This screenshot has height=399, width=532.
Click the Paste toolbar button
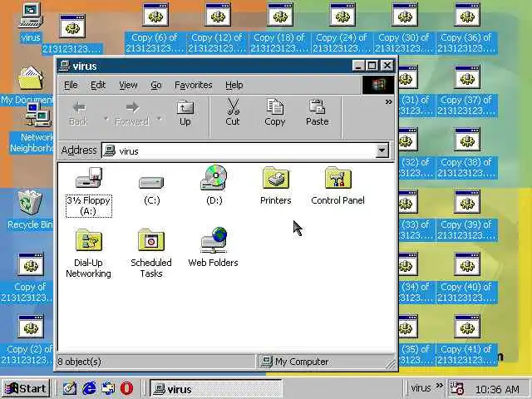(318, 113)
